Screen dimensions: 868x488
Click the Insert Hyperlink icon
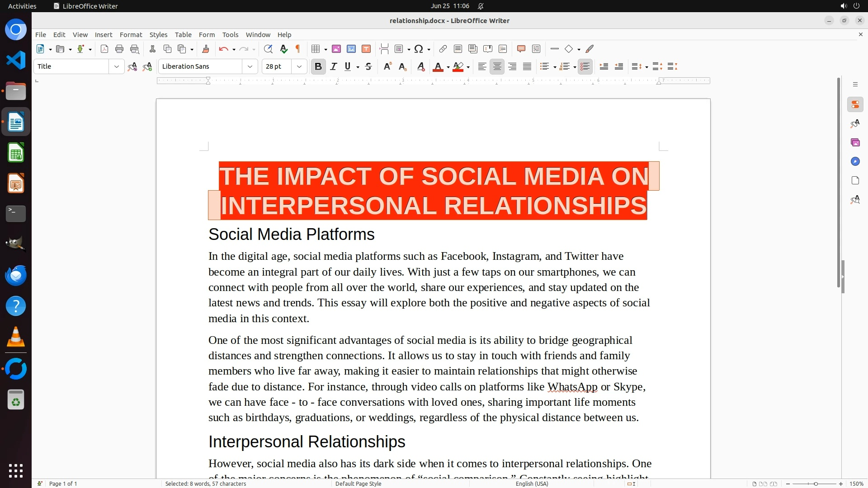coord(443,49)
